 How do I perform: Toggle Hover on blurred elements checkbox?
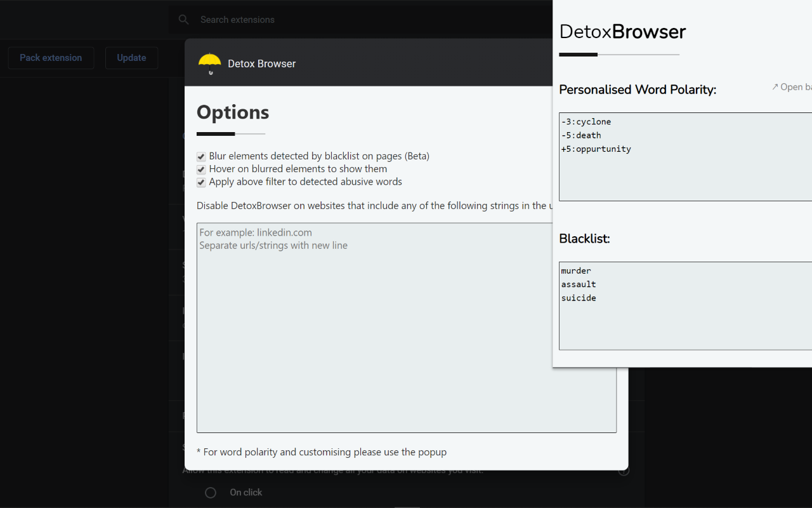coord(201,170)
